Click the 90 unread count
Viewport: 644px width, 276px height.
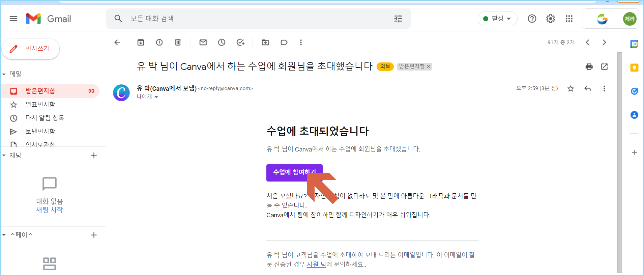click(x=91, y=91)
